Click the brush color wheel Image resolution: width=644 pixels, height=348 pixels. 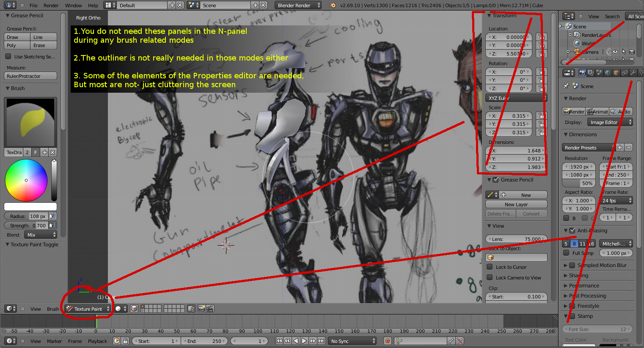click(x=26, y=180)
